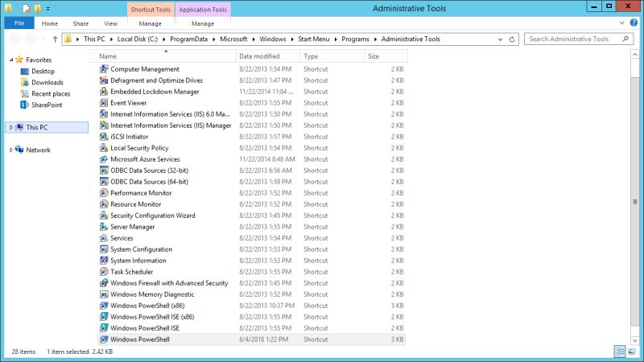
Task: Expand the Programs breadcrumb arrow
Action: tap(375, 39)
